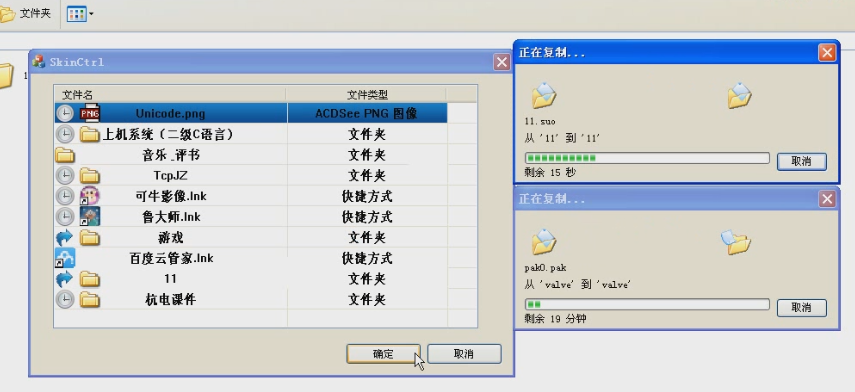Click the clock icon in the 上机系统 row
Viewport: 855px width, 392px height.
(65, 134)
